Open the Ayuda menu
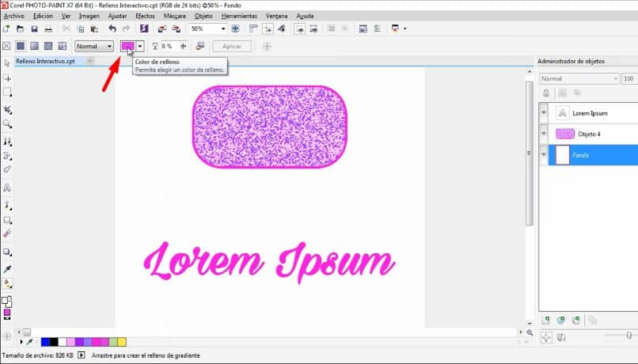638x364 pixels. coord(305,16)
